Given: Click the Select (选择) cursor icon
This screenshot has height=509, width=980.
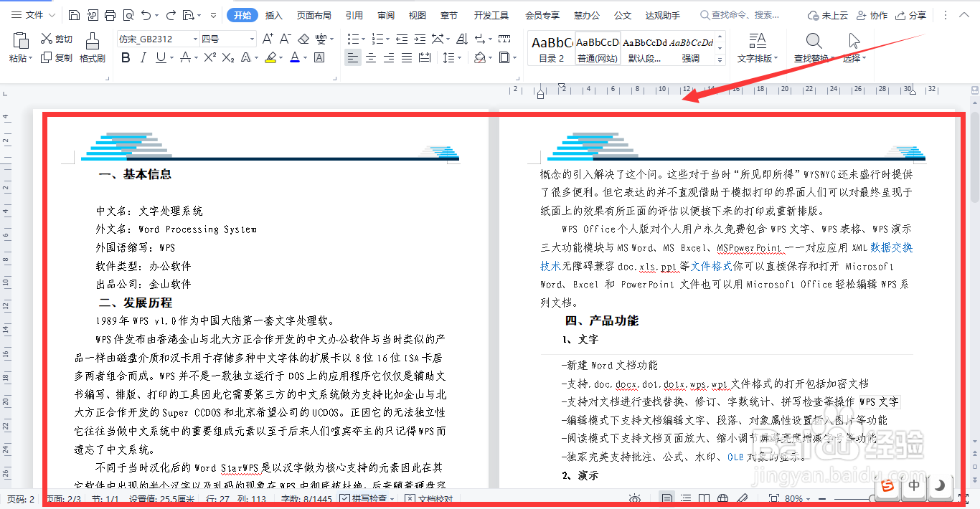Looking at the screenshot, I should 854,41.
